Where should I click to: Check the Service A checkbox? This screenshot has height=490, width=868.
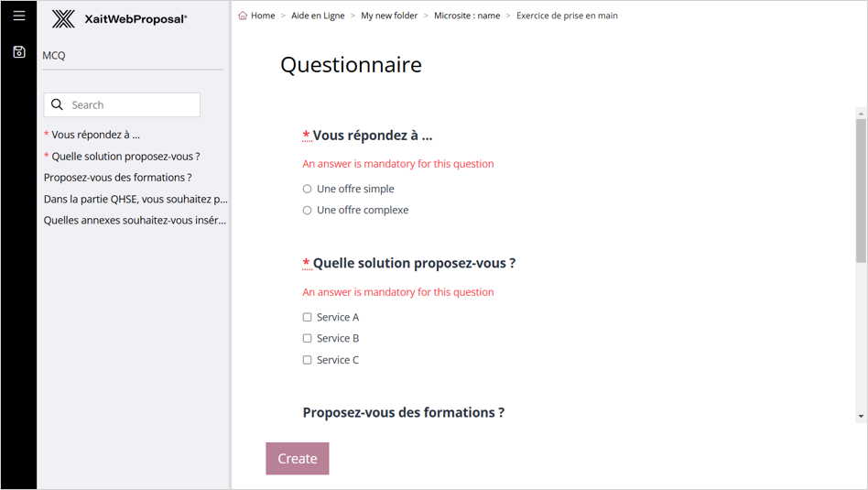pos(308,317)
